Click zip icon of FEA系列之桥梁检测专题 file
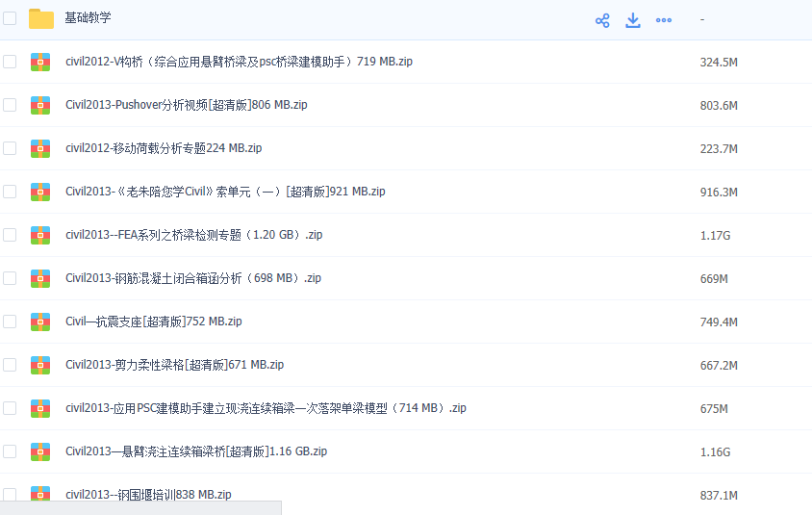The height and width of the screenshot is (515, 812). pyautogui.click(x=40, y=235)
